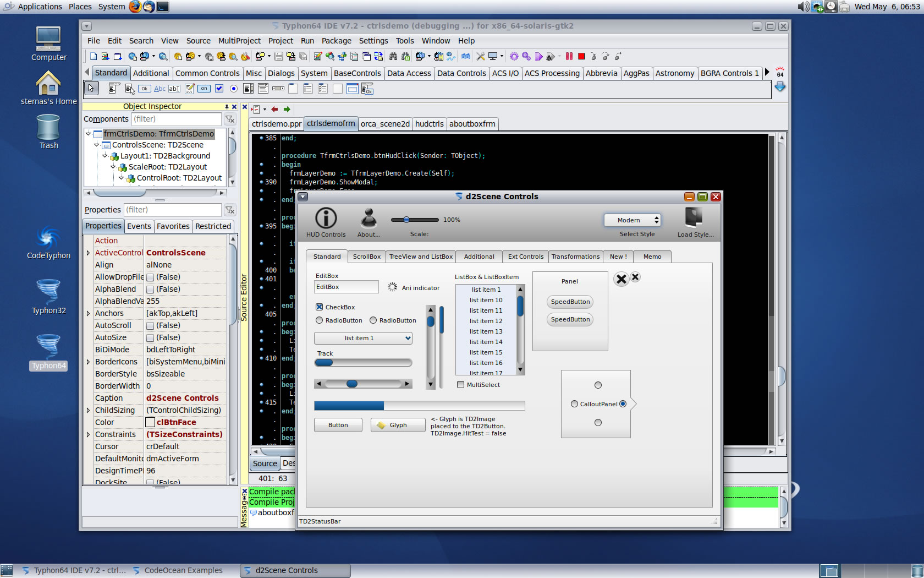Viewport: 924px width, 578px height.
Task: Click the red Pause debugging icon
Action: (x=569, y=56)
